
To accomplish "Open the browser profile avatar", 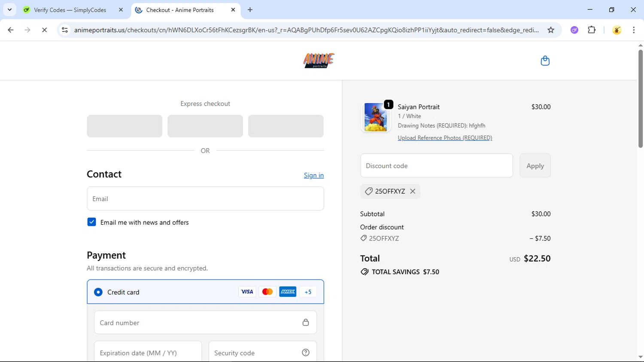I will [x=617, y=30].
